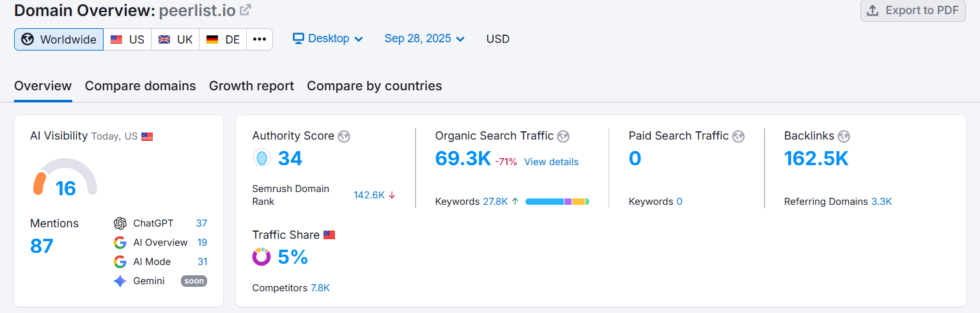Open Competitors value 7.8K
The height and width of the screenshot is (313, 980).
[320, 288]
